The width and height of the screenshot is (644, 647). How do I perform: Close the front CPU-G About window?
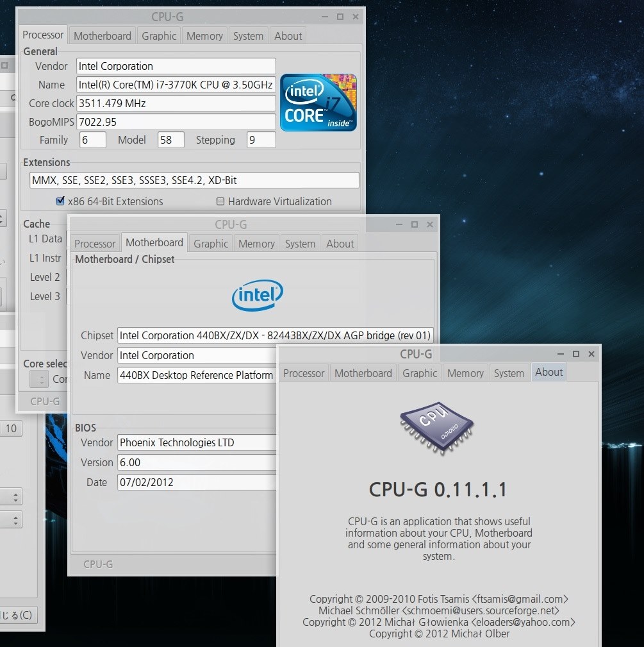pos(591,354)
